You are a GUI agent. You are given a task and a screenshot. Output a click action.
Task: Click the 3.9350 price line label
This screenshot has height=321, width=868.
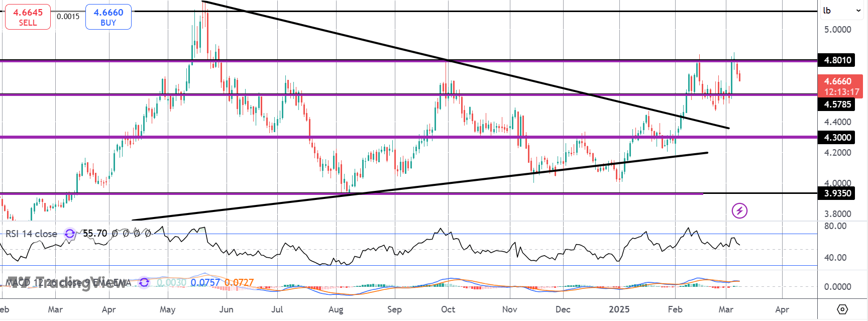[837, 193]
